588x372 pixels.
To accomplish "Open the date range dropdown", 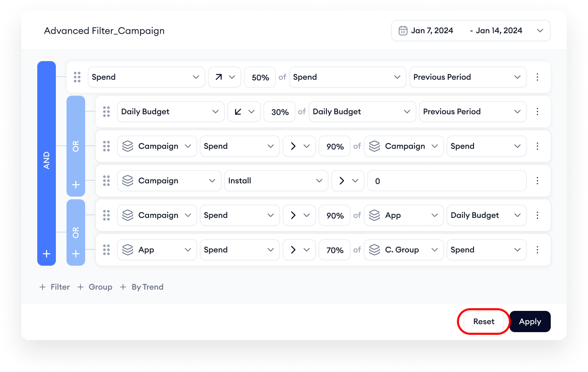I will point(540,31).
